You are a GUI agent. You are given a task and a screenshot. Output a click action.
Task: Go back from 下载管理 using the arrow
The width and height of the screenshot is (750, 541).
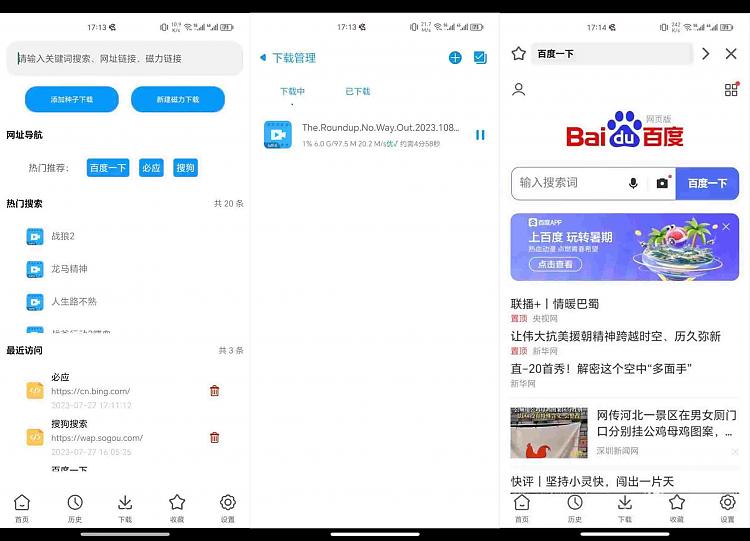click(x=263, y=58)
